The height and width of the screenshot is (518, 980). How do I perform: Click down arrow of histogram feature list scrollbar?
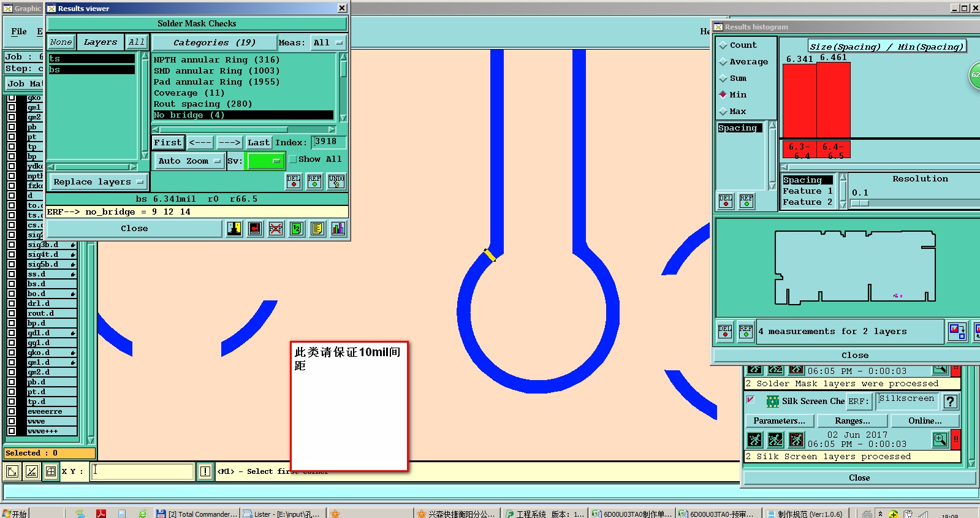[x=843, y=205]
